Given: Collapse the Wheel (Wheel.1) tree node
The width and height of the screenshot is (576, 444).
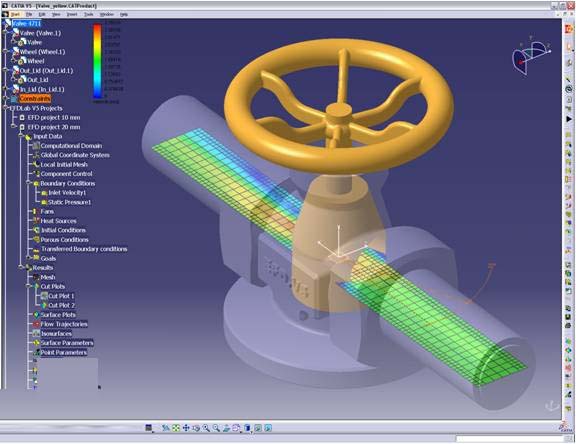Looking at the screenshot, I should pyautogui.click(x=5, y=51).
